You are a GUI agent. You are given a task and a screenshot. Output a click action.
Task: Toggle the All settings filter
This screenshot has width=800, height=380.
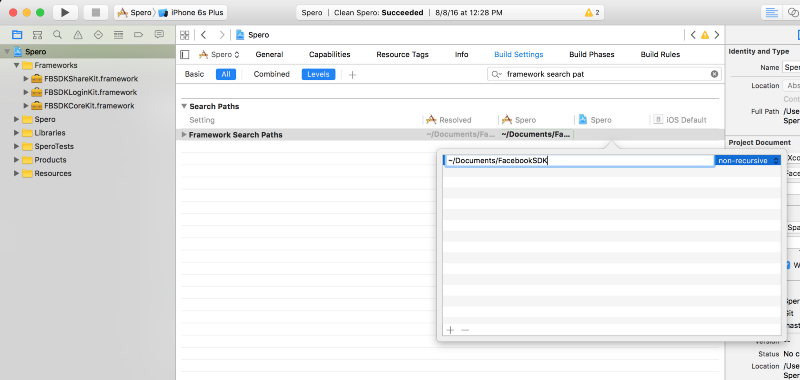coord(226,74)
